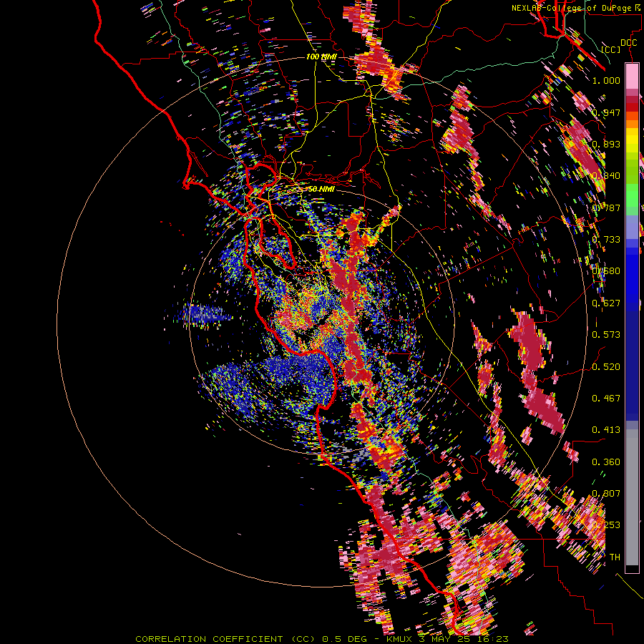Viewport: 644px width, 644px height.
Task: Select the 0.467 value on the scale
Action: (x=606, y=399)
